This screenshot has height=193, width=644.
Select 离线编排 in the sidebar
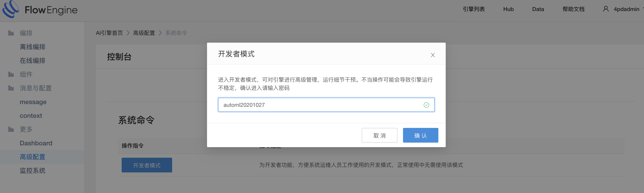(33, 47)
